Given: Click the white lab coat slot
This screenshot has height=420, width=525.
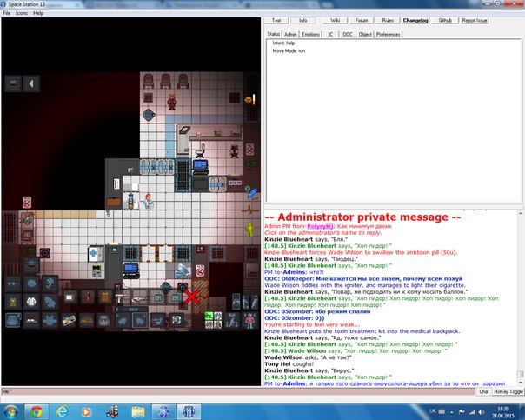Looking at the screenshot, I should pos(32,302).
